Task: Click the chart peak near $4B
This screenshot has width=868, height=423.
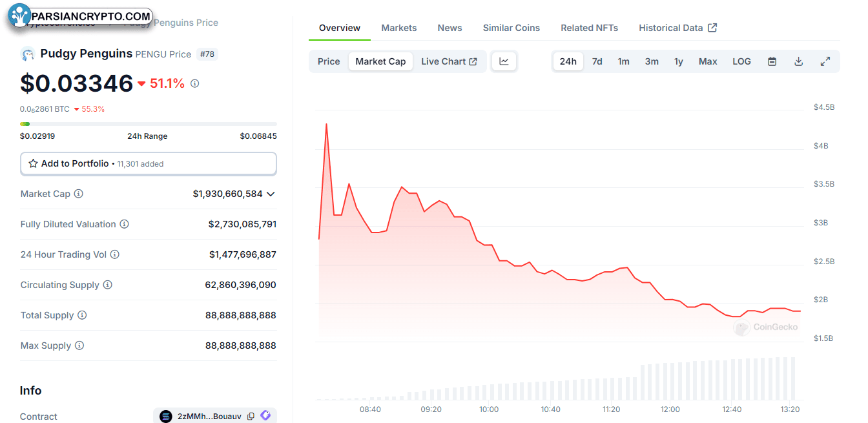Action: pyautogui.click(x=326, y=124)
